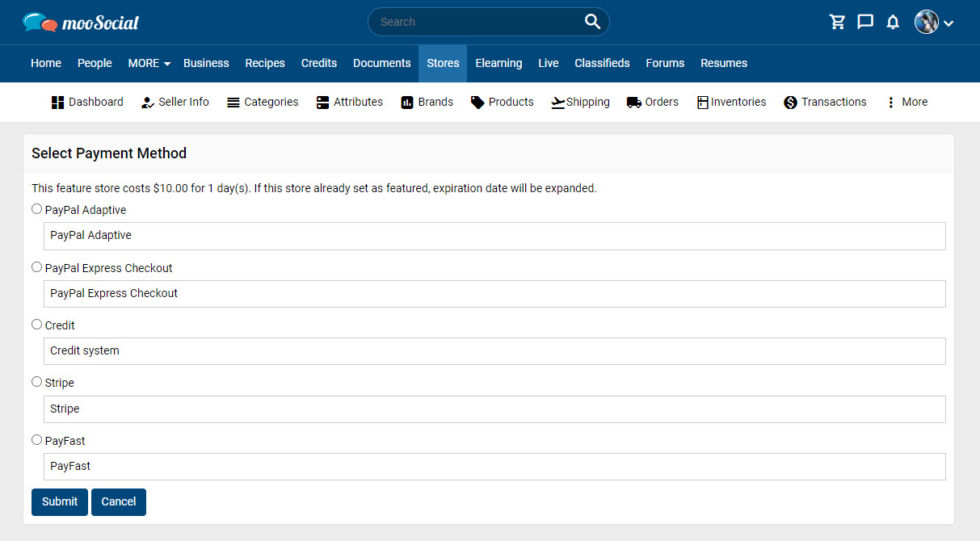980x541 pixels.
Task: Open the messages chat icon
Action: 865,22
